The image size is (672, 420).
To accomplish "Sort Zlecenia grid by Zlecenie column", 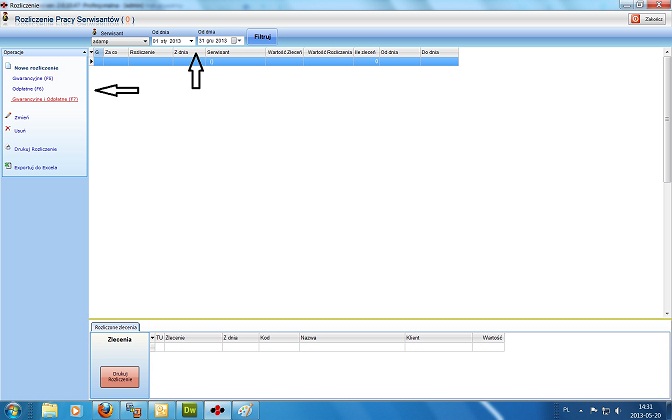I will click(193, 338).
